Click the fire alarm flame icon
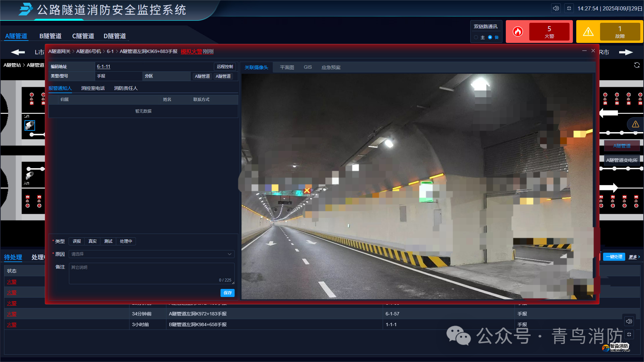The image size is (644, 362). tap(518, 32)
